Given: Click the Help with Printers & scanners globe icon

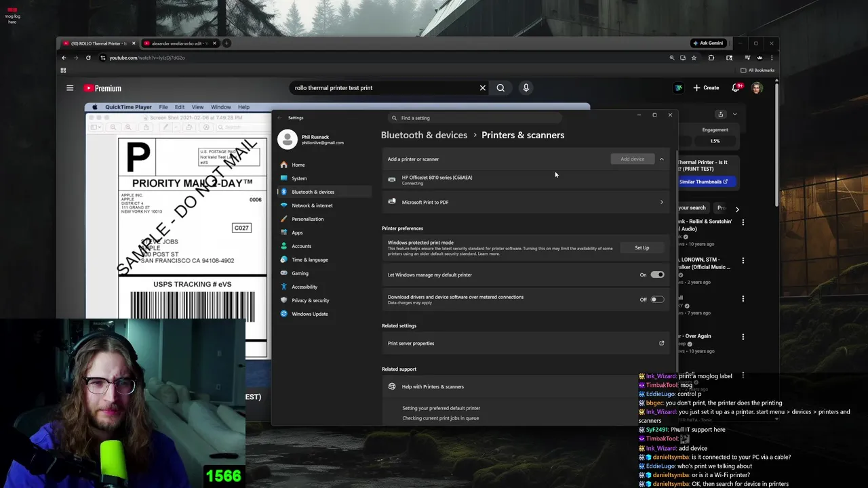Looking at the screenshot, I should pyautogui.click(x=392, y=386).
